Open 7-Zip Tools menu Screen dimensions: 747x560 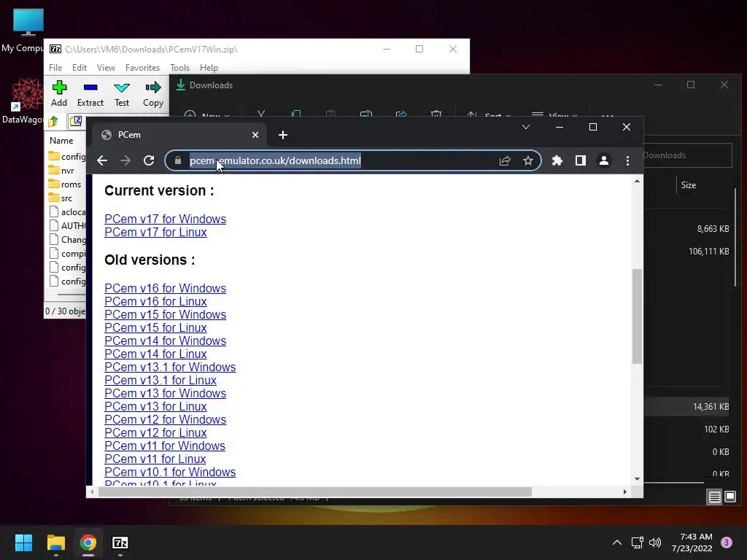pyautogui.click(x=179, y=68)
